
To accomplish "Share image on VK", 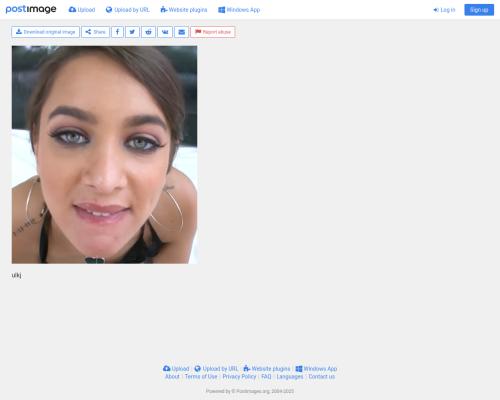I will 165,32.
